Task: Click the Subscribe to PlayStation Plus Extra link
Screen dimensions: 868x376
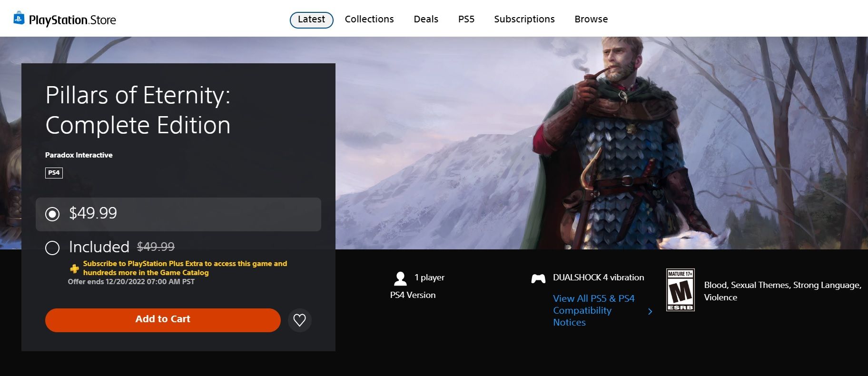Action: [185, 268]
